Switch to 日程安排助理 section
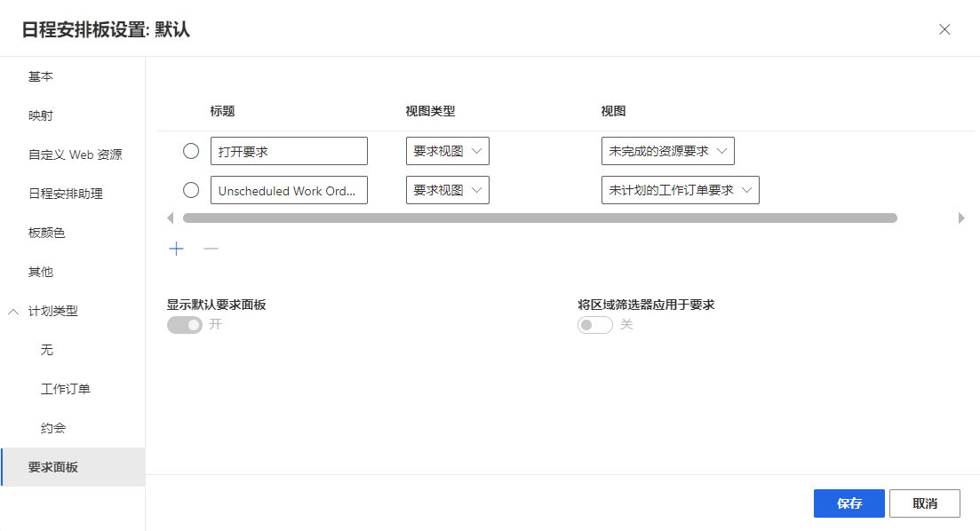 pos(73,194)
